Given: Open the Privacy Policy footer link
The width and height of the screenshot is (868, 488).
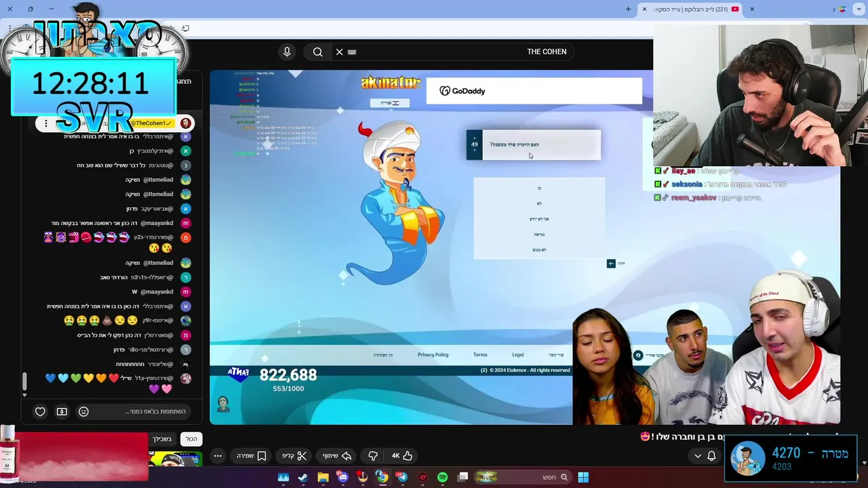Looking at the screenshot, I should pyautogui.click(x=433, y=354).
